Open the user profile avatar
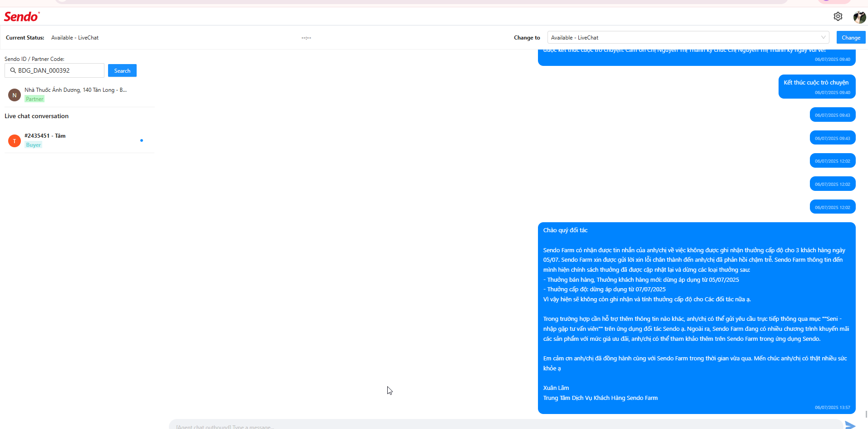Viewport: 868px width, 429px height. (859, 17)
